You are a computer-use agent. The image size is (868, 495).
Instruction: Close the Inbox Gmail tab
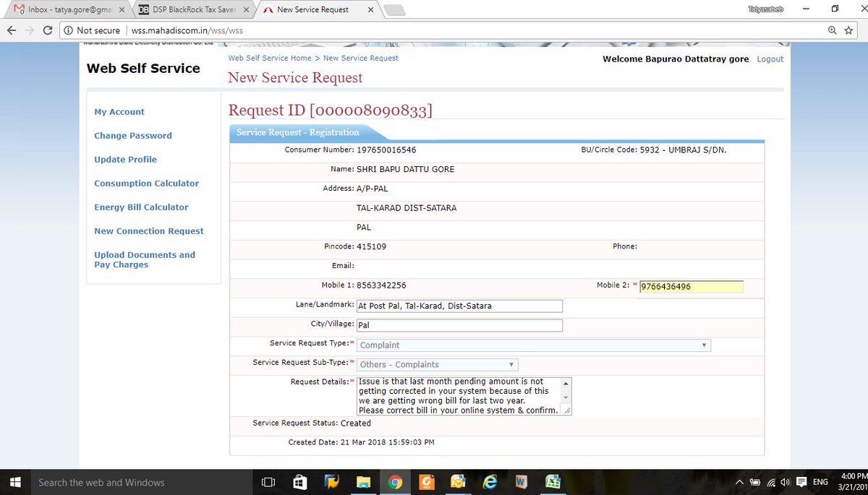[121, 10]
